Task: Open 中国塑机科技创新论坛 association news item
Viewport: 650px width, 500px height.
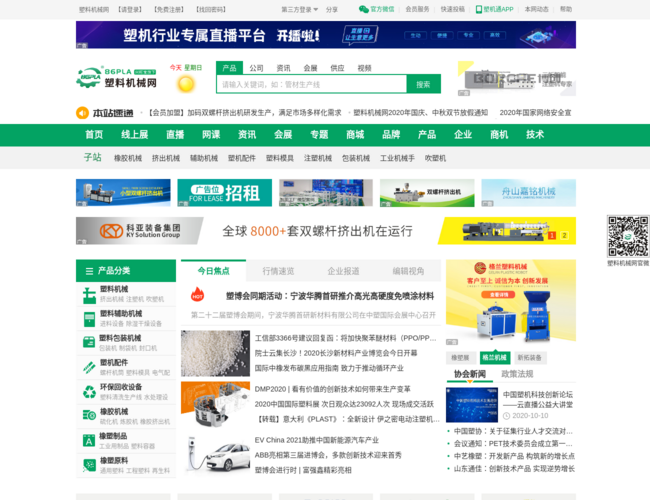Action: point(538,399)
